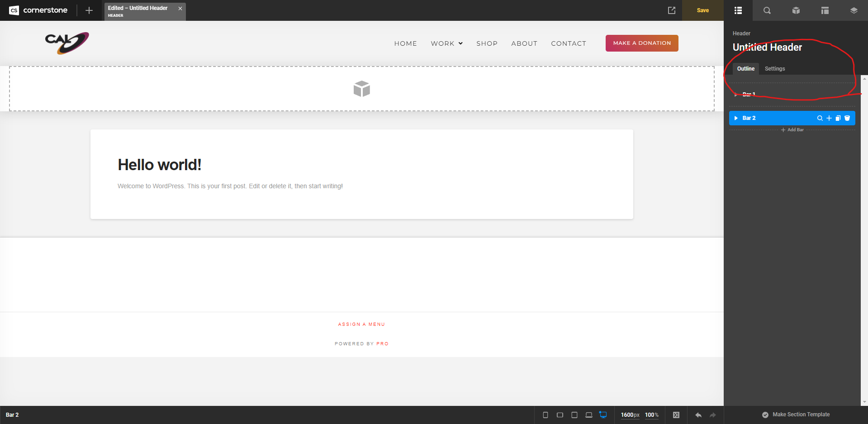Click the Save button
Image resolution: width=868 pixels, height=424 pixels.
click(702, 10)
